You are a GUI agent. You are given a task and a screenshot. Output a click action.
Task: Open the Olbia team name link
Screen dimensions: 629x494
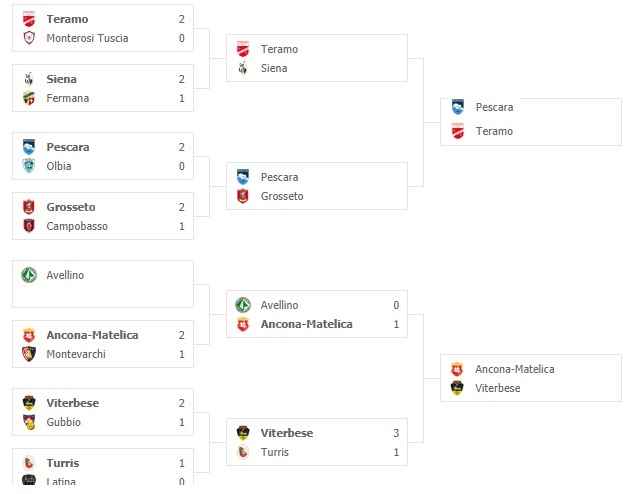point(59,166)
